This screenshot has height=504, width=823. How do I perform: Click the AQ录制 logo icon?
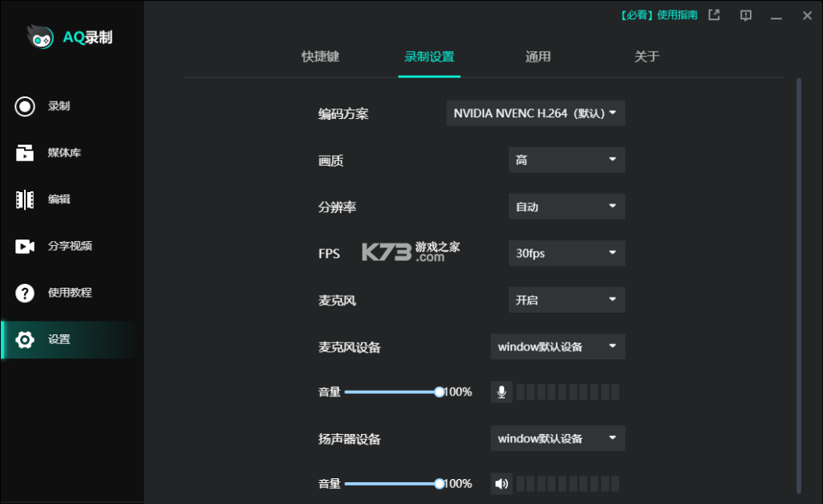coord(40,37)
